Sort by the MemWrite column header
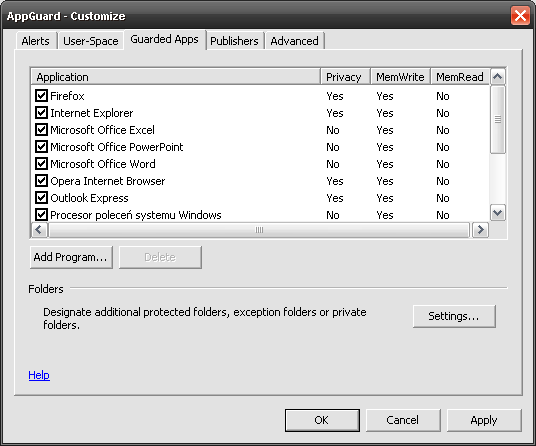Image resolution: width=536 pixels, height=446 pixels. tap(401, 77)
